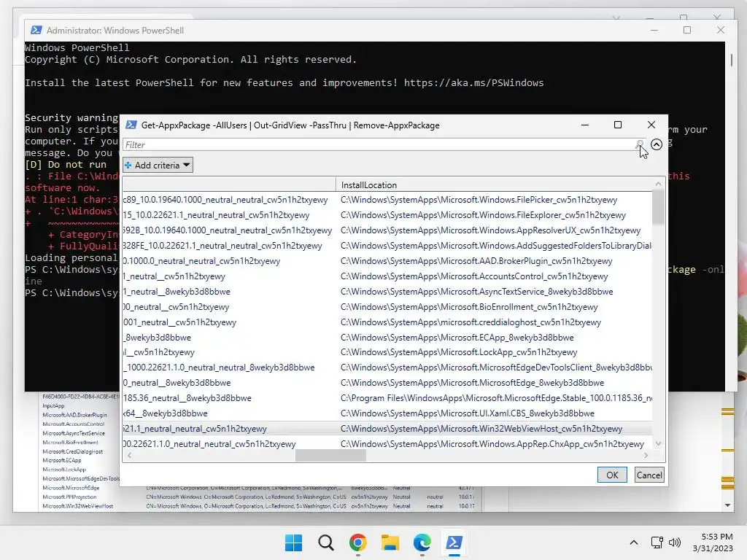The width and height of the screenshot is (747, 560).
Task: Click Microsoft.PPIProjection in background window list
Action: (x=69, y=497)
